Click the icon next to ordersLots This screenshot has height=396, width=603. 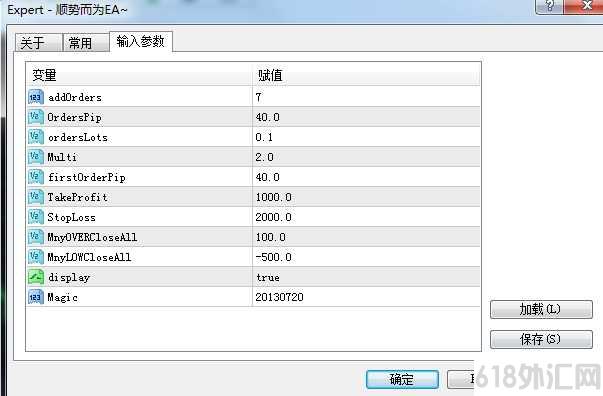click(x=36, y=137)
